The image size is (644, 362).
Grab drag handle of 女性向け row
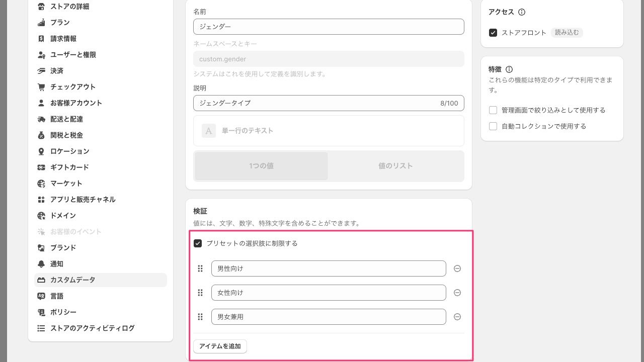[200, 293]
